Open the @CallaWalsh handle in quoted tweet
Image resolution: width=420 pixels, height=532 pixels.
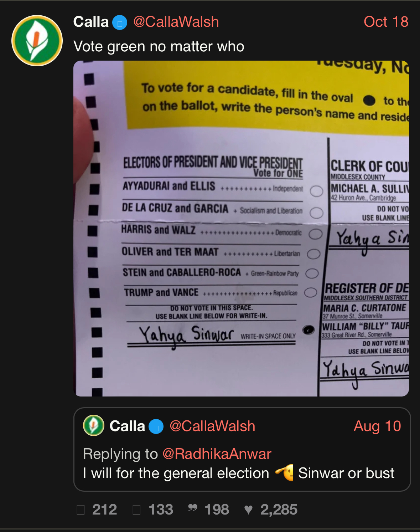pyautogui.click(x=212, y=426)
